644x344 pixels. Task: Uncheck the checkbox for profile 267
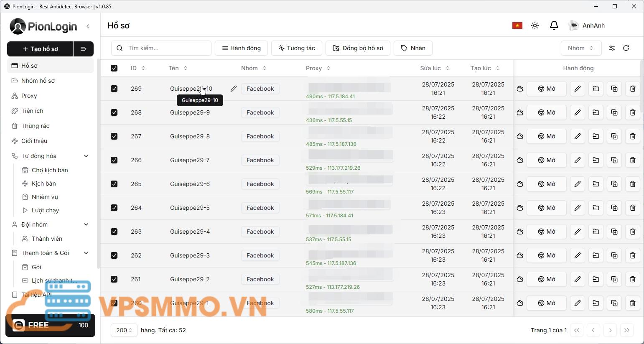click(x=114, y=136)
